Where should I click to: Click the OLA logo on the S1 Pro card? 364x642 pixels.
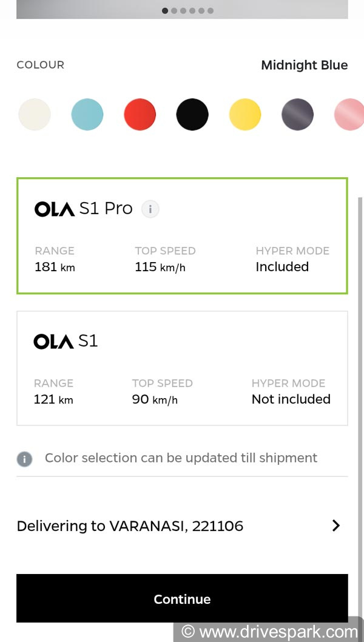[x=53, y=209]
